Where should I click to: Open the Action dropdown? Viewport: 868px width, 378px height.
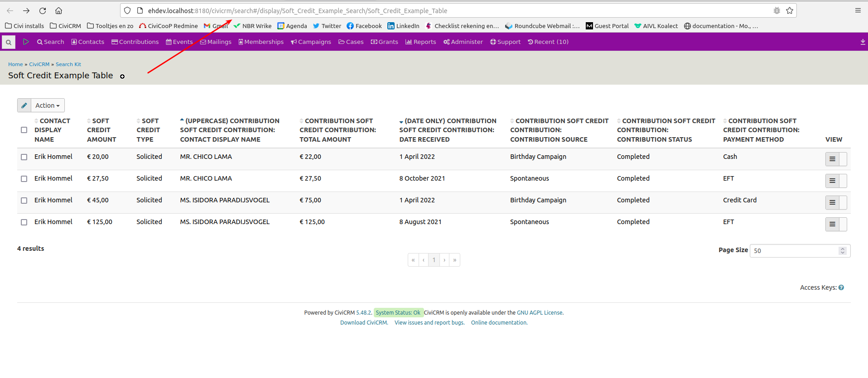pos(48,105)
